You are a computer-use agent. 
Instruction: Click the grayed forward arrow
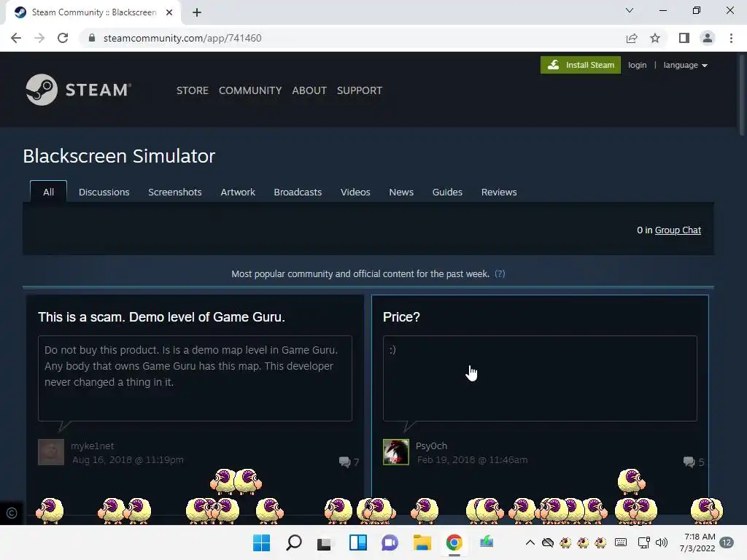39,38
